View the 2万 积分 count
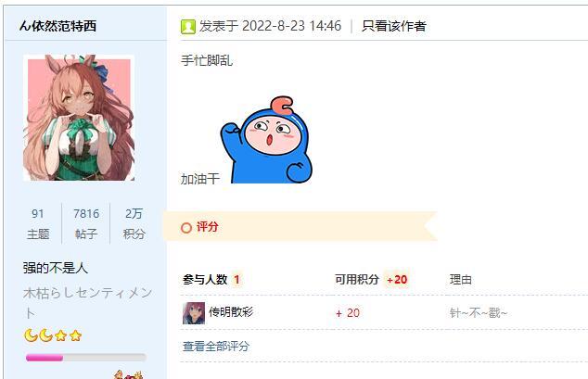 (x=134, y=223)
